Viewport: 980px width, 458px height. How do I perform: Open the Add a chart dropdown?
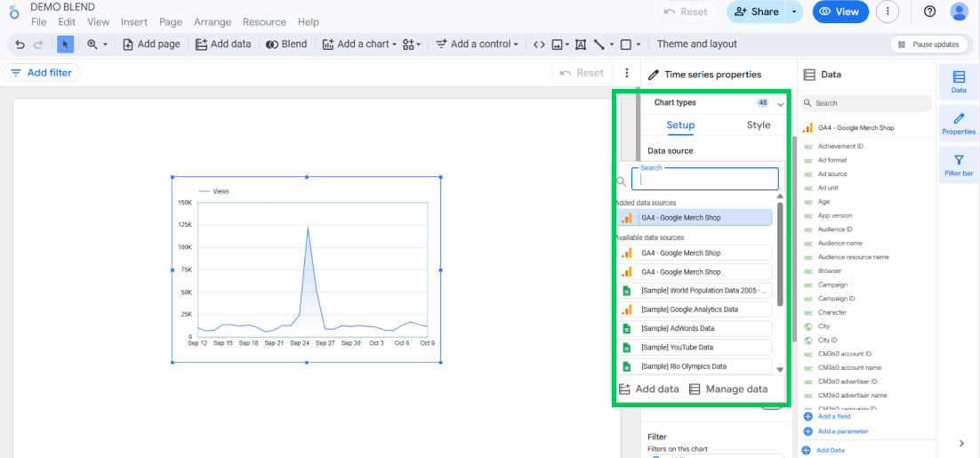359,44
